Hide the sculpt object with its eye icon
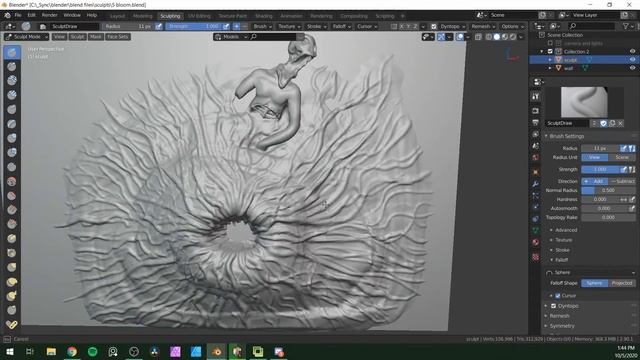The width and height of the screenshot is (640, 360). pos(632,60)
